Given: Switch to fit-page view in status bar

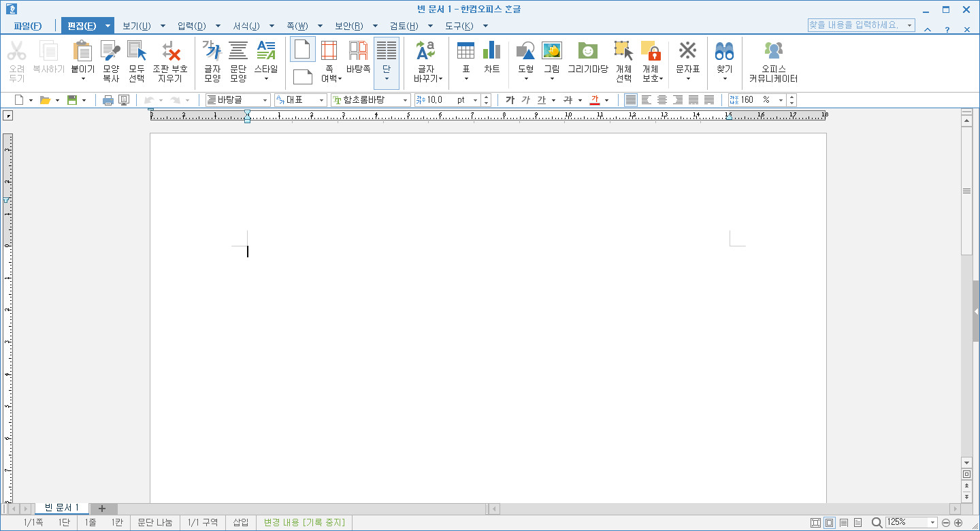Looking at the screenshot, I should [x=815, y=522].
